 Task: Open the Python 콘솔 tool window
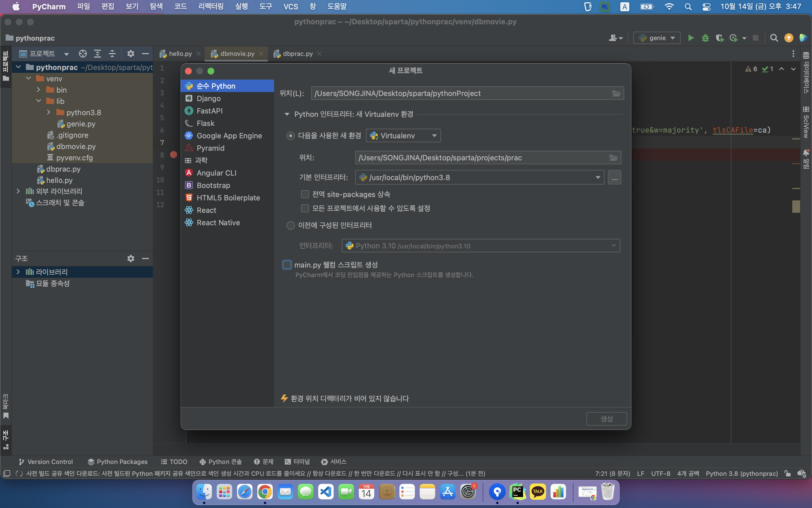220,462
